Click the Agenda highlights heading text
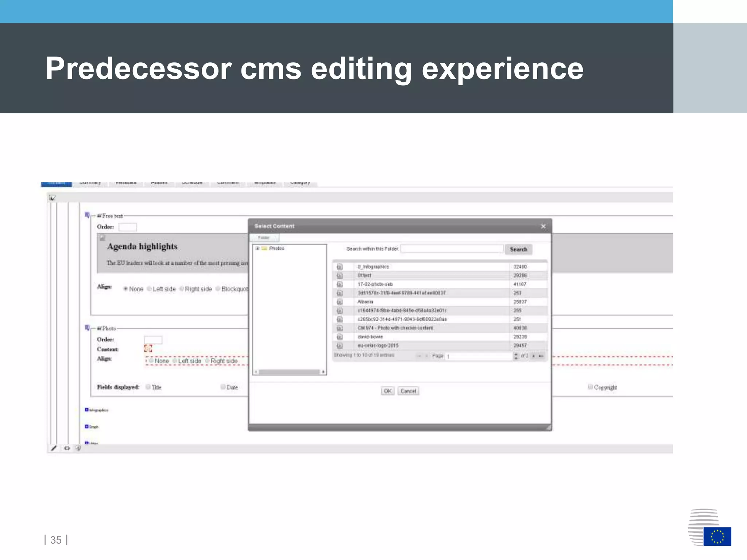The image size is (747, 560). tap(142, 247)
